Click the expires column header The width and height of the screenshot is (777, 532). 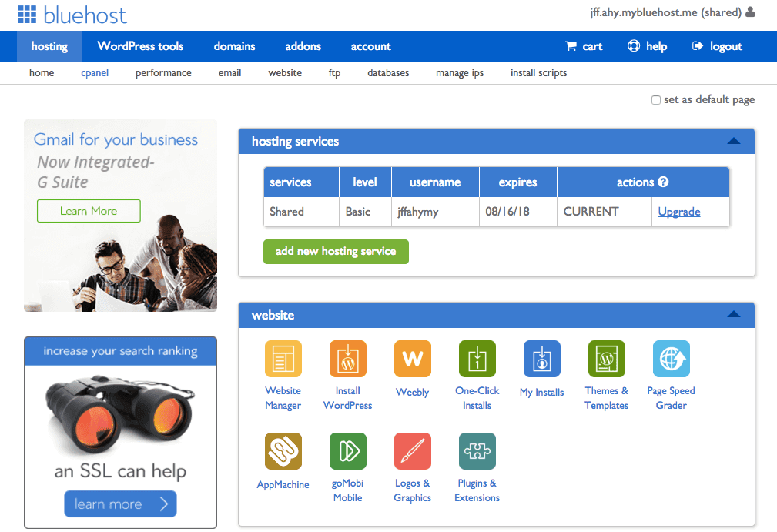[x=517, y=182]
